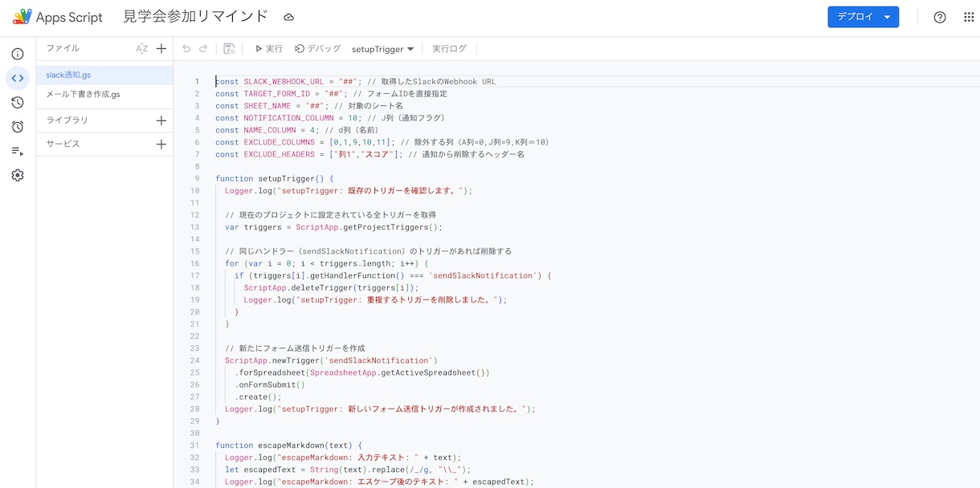980x488 pixels.
Task: Click EXCLUDE_COLUMNS on line 6
Action: click(279, 142)
